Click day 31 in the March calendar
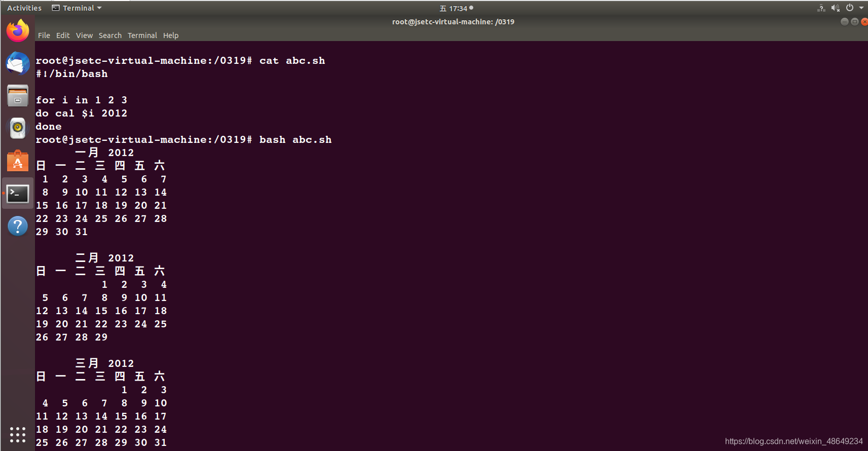 pos(161,443)
